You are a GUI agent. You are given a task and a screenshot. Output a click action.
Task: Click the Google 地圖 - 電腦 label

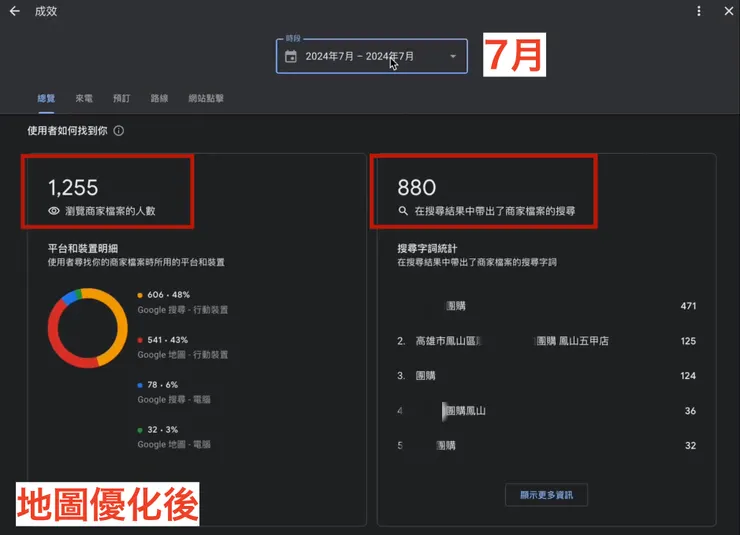point(174,444)
